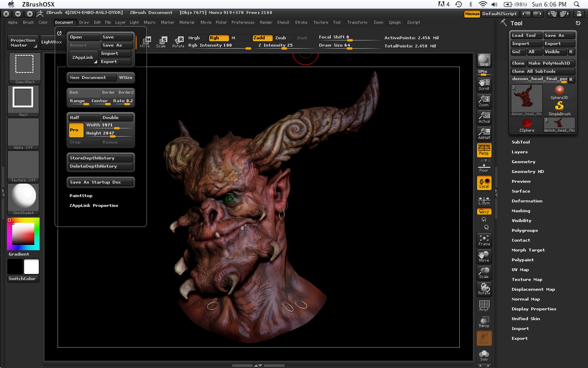Toggle Persp perspective view

[484, 150]
